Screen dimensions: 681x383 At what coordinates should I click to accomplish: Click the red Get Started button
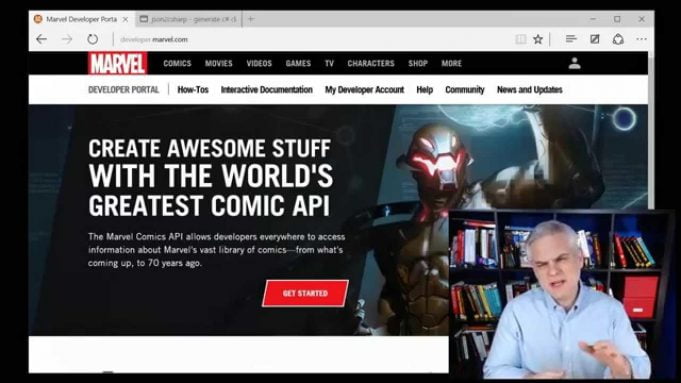click(x=305, y=294)
